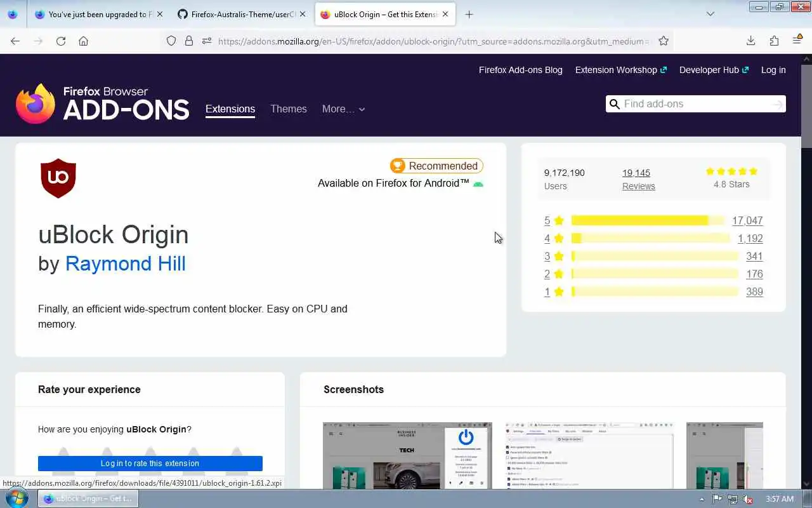Open the Firefox application menu

point(797,41)
